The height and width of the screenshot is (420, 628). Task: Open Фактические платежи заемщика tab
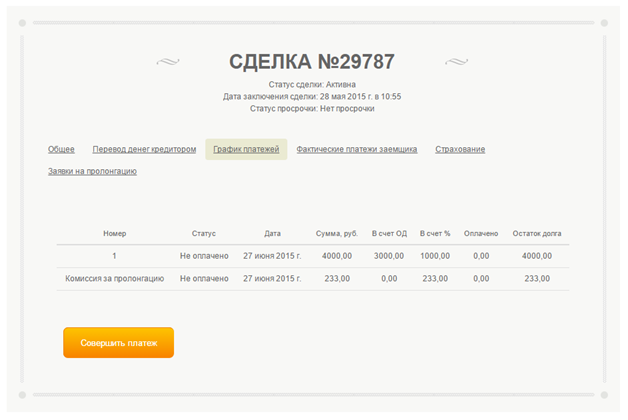click(x=356, y=149)
